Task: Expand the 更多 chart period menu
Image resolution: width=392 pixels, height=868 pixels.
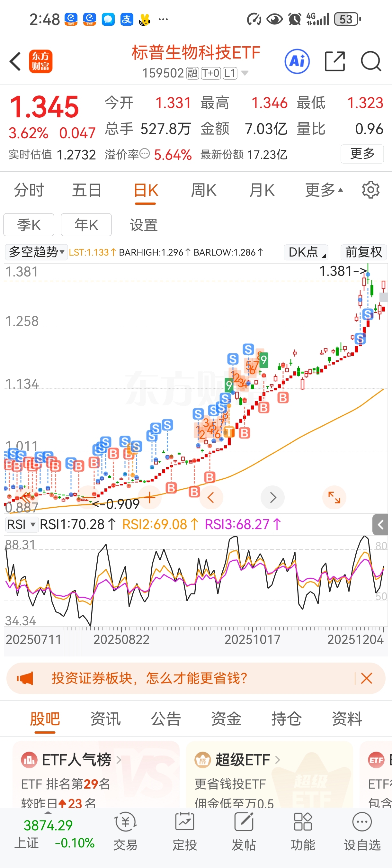Action: pos(324,190)
